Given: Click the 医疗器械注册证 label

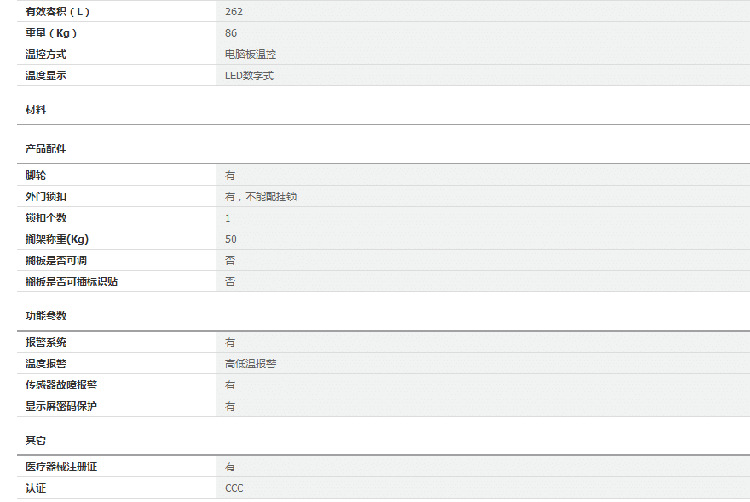Looking at the screenshot, I should coord(62,467).
